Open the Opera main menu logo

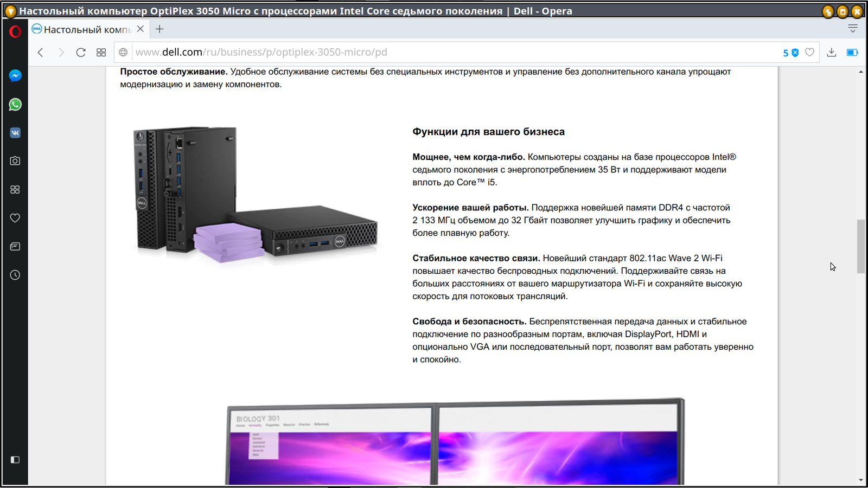tap(15, 31)
